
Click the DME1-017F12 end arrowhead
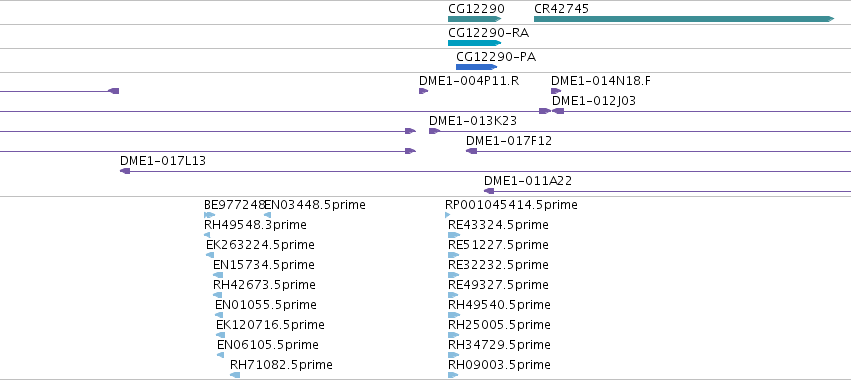click(x=472, y=151)
